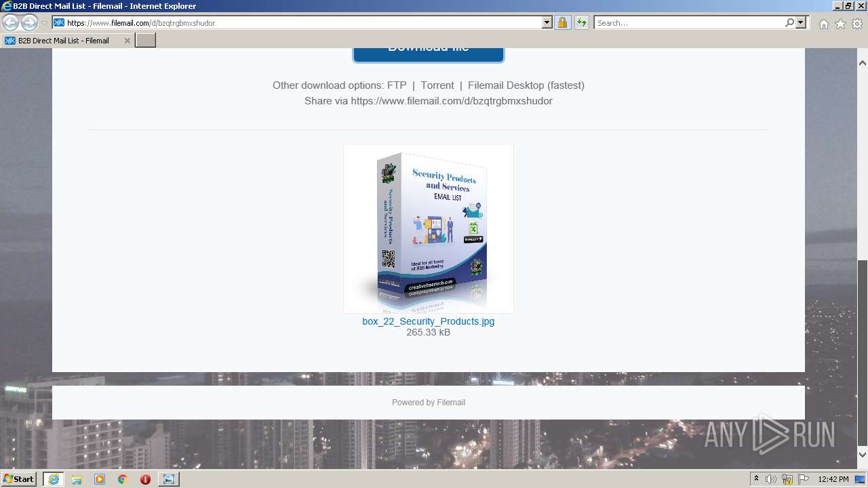Choose the Torrent download option
Viewport: 868px width, 488px height.
(x=437, y=85)
